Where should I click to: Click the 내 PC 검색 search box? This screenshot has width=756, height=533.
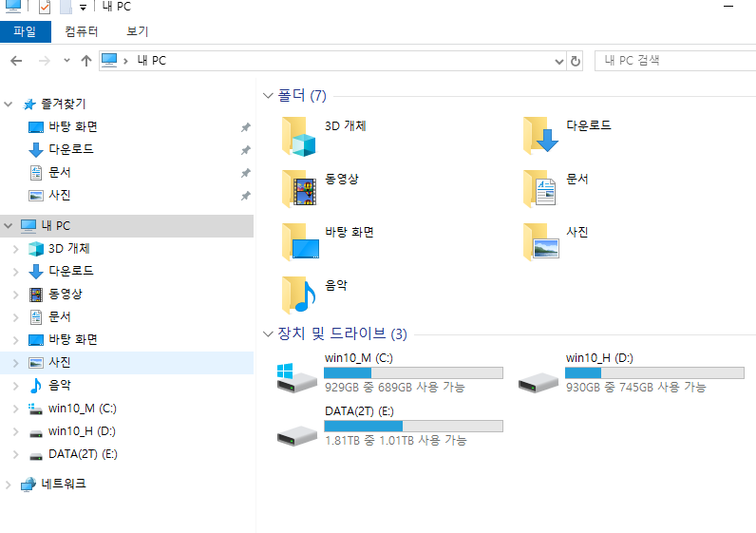pyautogui.click(x=675, y=61)
